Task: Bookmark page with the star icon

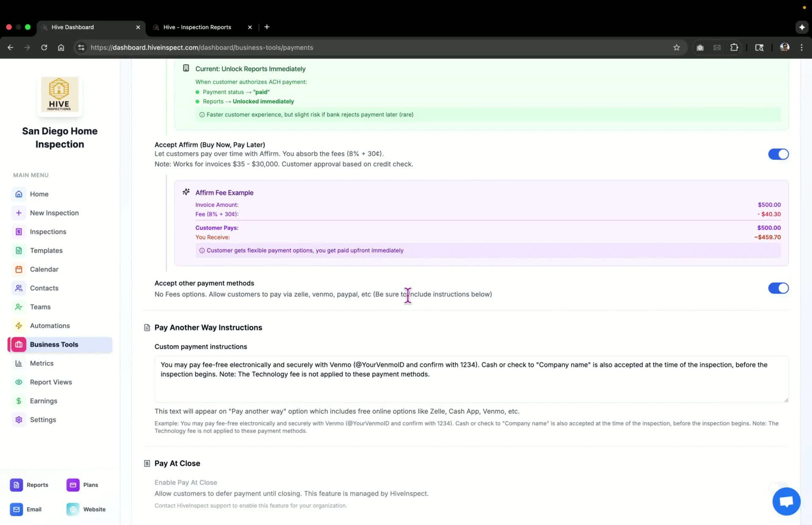Action: pyautogui.click(x=676, y=47)
